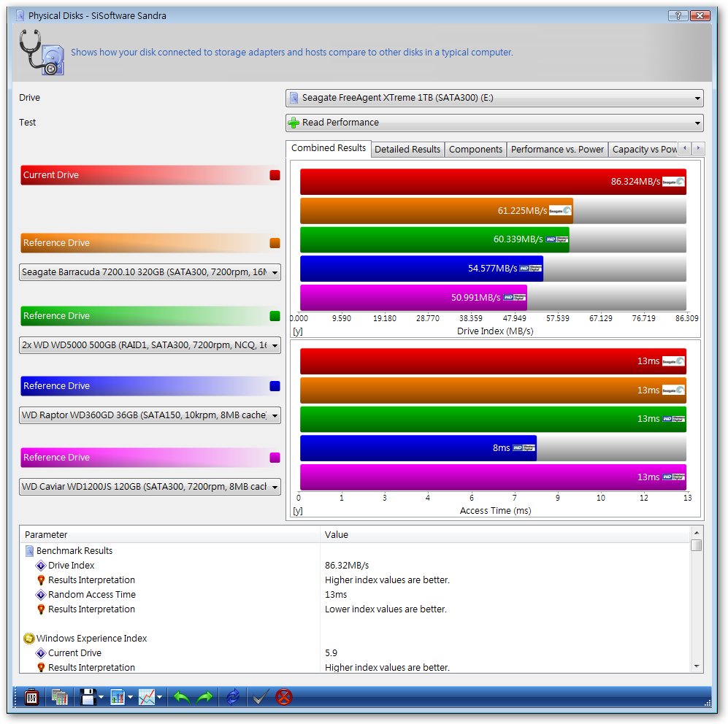Click the WD logo on 54.577MB/s bar
Image resolution: width=728 pixels, height=724 pixels.
point(530,269)
